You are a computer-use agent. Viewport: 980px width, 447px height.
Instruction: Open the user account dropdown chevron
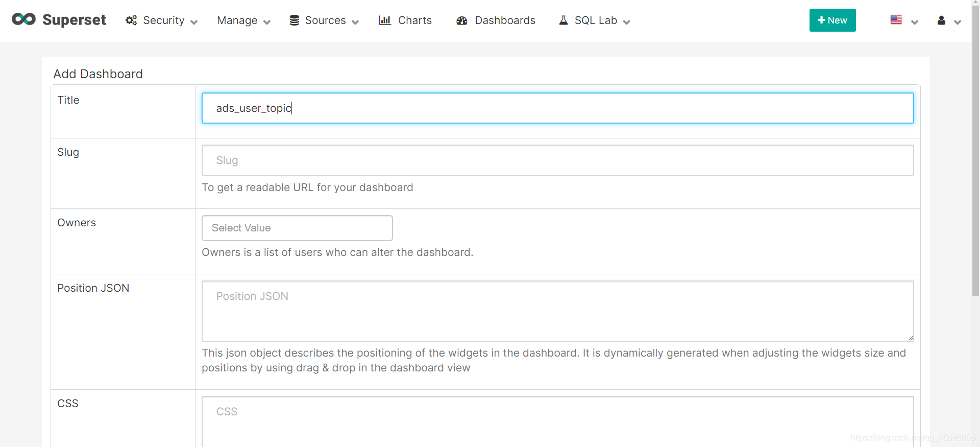point(958,22)
